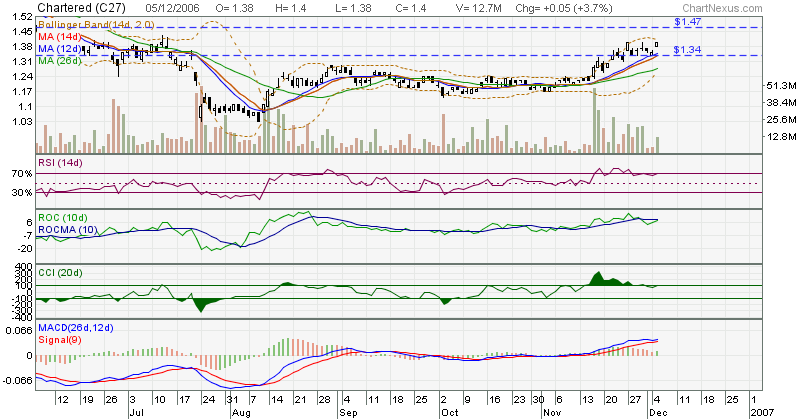This screenshot has width=800, height=419.
Task: Click the Chg= +0.05 (+3.7%) value
Action: pyautogui.click(x=564, y=8)
